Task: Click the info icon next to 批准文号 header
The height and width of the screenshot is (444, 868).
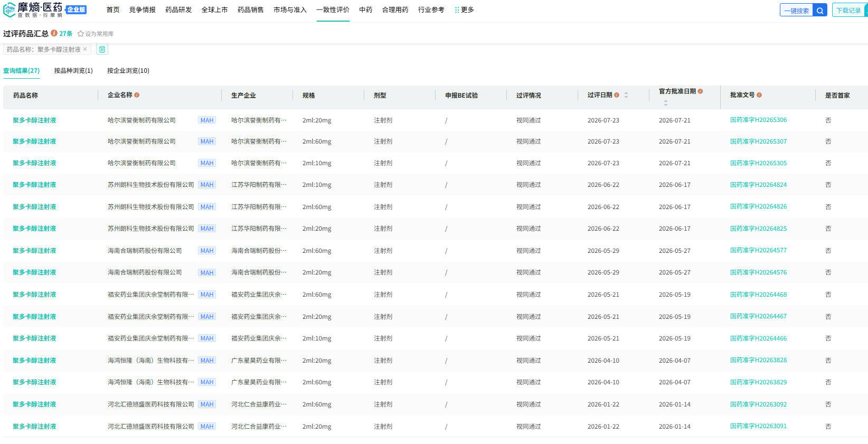Action: [759, 95]
